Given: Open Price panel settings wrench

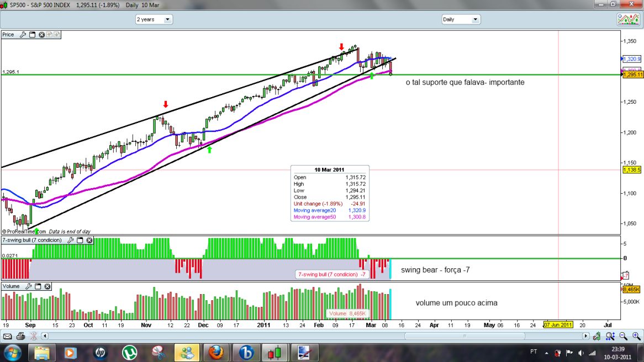Looking at the screenshot, I should tap(23, 35).
